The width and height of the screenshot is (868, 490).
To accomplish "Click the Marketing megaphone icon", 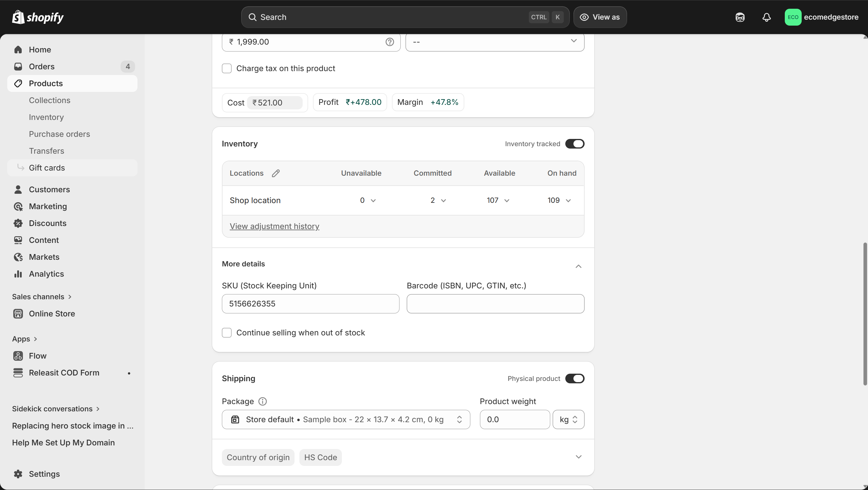I will point(18,206).
